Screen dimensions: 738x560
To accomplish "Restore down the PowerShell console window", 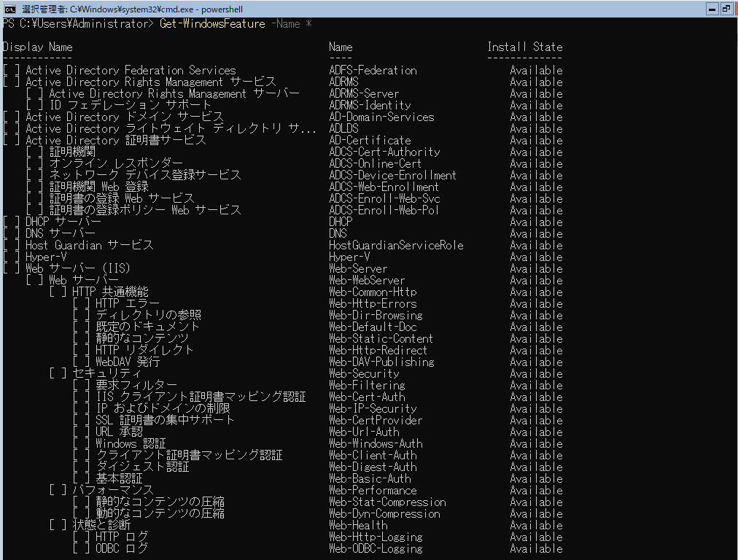I will pos(726,9).
